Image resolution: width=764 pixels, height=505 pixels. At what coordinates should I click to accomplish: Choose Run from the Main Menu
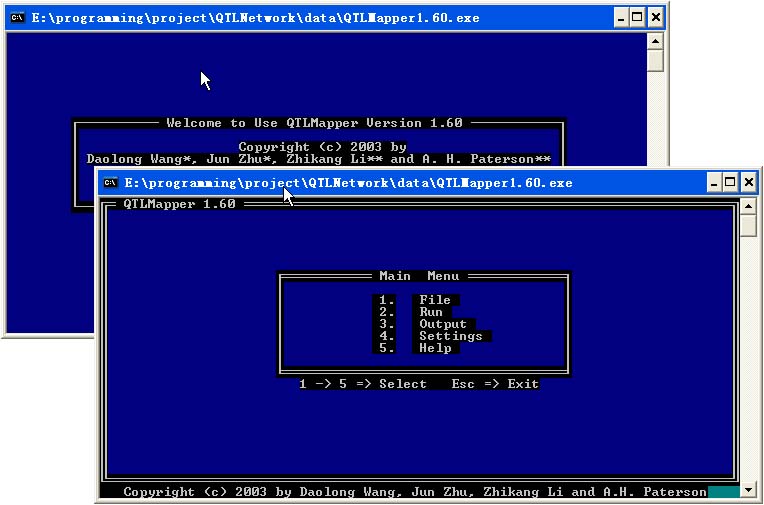coord(431,312)
